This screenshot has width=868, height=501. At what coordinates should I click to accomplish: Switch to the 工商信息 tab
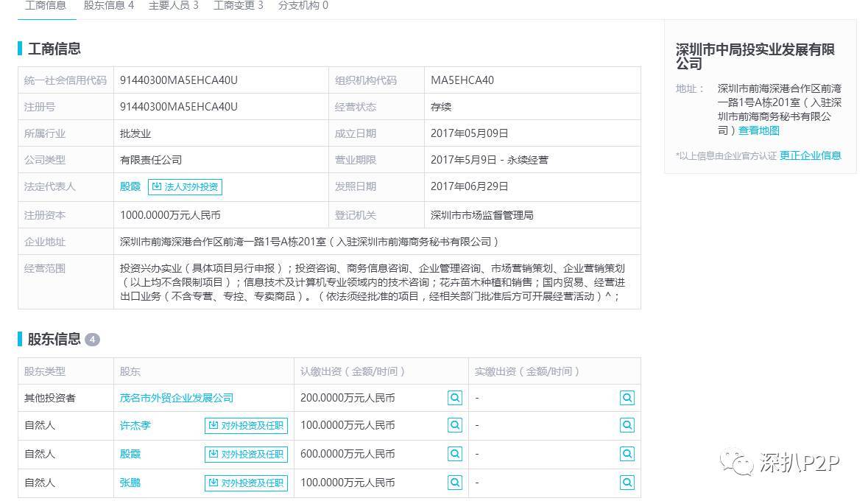pos(46,6)
